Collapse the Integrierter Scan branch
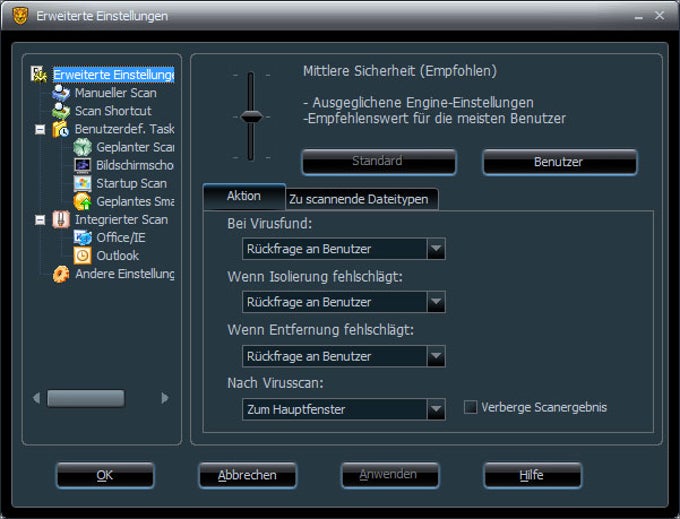Viewport: 680px width, 519px height. click(40, 220)
